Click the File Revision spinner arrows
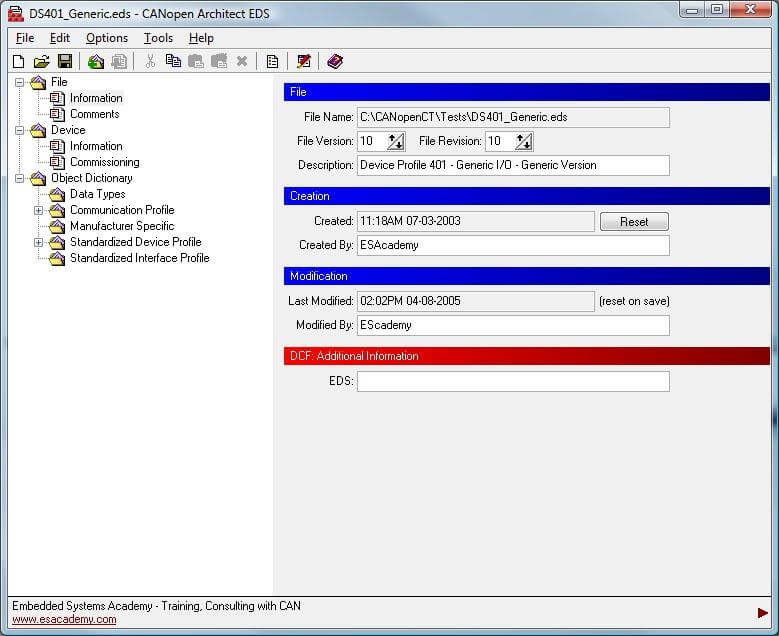Screen dimensions: 779x636 (524, 142)
